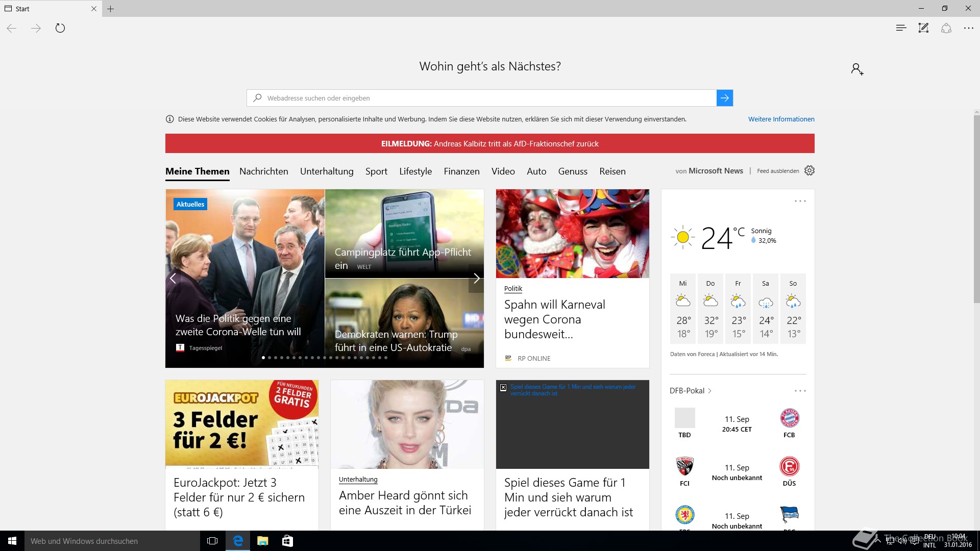
Task: Click the FC Bayern club logo
Action: coord(789,418)
